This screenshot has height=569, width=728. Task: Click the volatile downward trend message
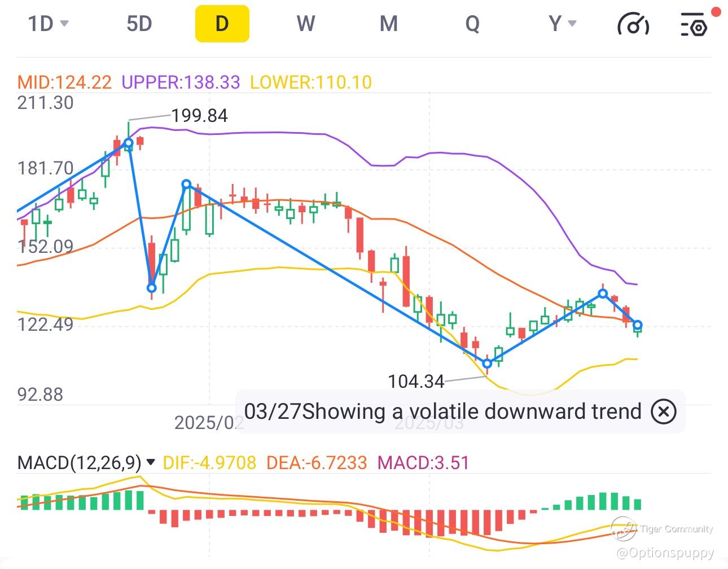(x=443, y=412)
